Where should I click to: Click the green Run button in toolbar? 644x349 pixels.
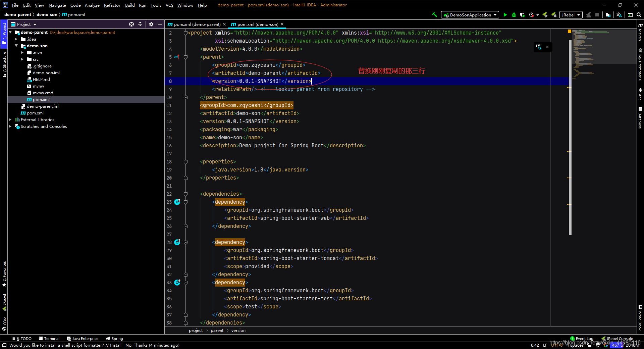[505, 15]
